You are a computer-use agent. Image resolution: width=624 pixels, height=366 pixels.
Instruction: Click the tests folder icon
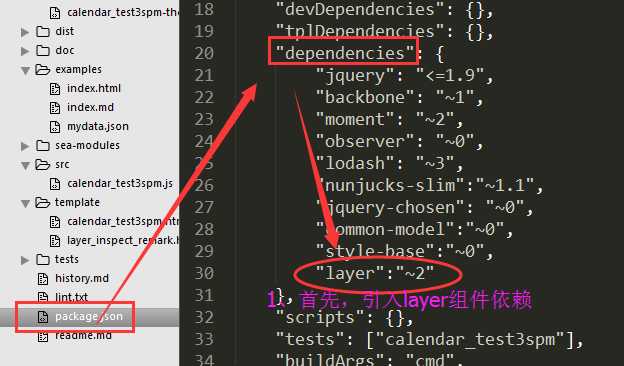click(x=43, y=260)
